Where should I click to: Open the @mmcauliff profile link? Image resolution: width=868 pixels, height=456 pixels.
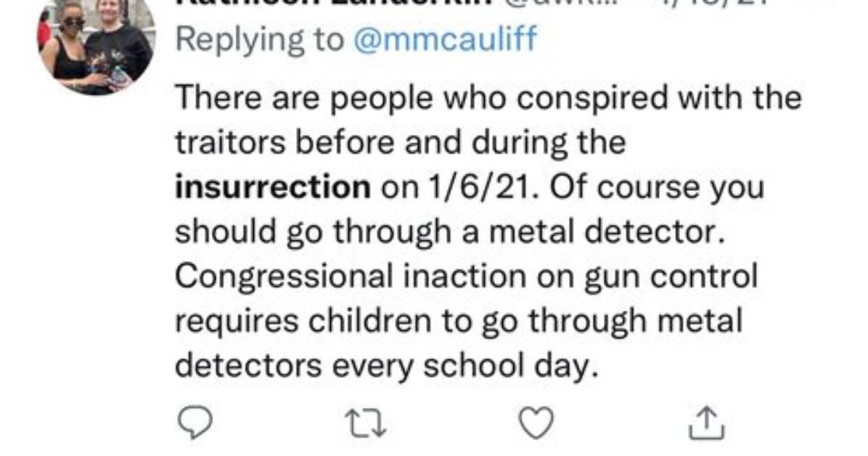point(445,39)
